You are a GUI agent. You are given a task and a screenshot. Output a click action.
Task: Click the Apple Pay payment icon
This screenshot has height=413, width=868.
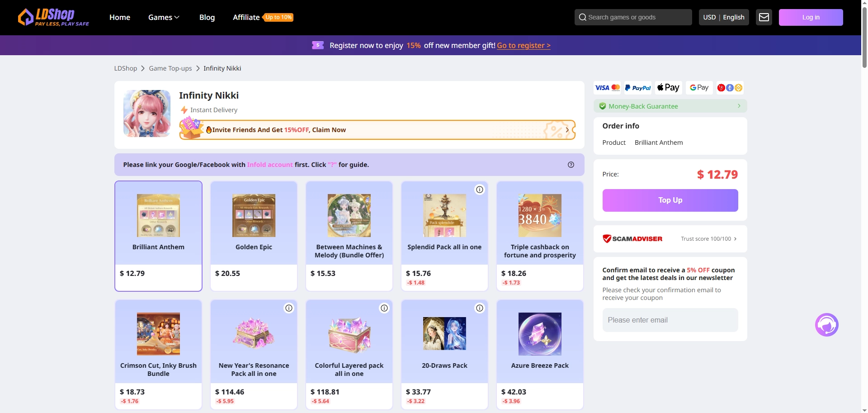(x=669, y=88)
